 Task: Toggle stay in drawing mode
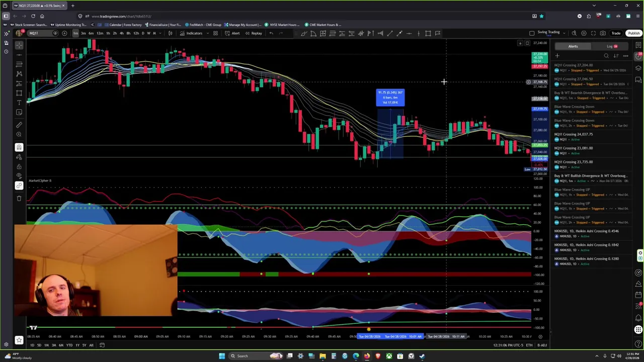click(19, 157)
